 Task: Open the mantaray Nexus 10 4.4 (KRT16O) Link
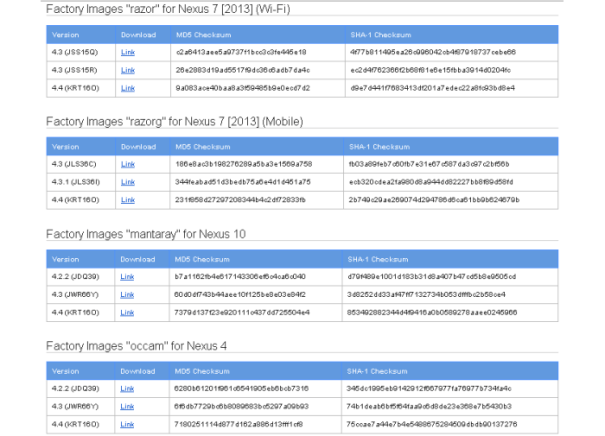127,313
